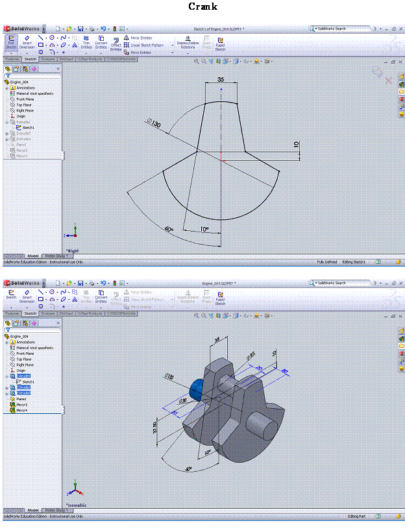Pick the Sketch Fillet tool in the sketch-editing window
The height and width of the screenshot is (532, 405).
click(x=52, y=52)
